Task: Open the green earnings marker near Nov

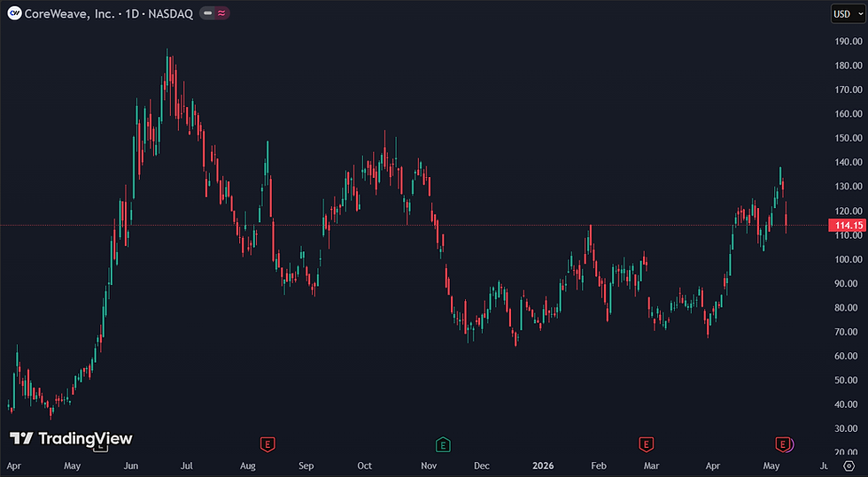Action: pyautogui.click(x=443, y=444)
